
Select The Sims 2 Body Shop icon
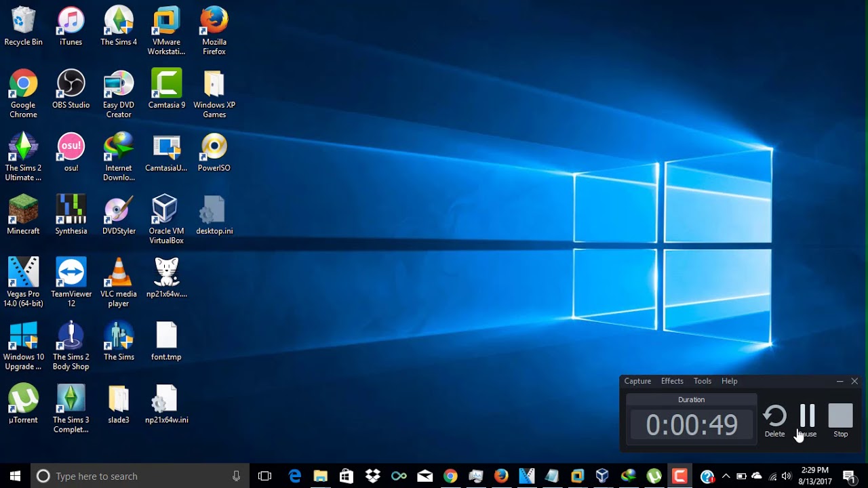[71, 346]
